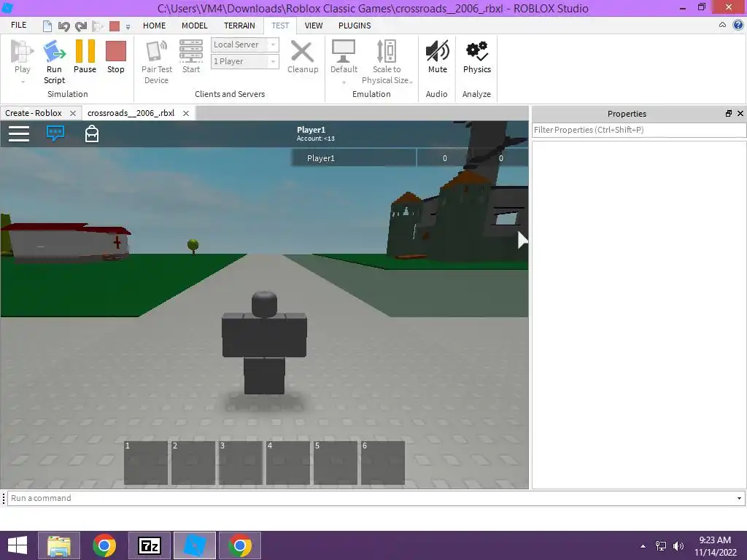Open the 7-Zip taskbar icon
Image resolution: width=747 pixels, height=560 pixels.
tap(149, 545)
